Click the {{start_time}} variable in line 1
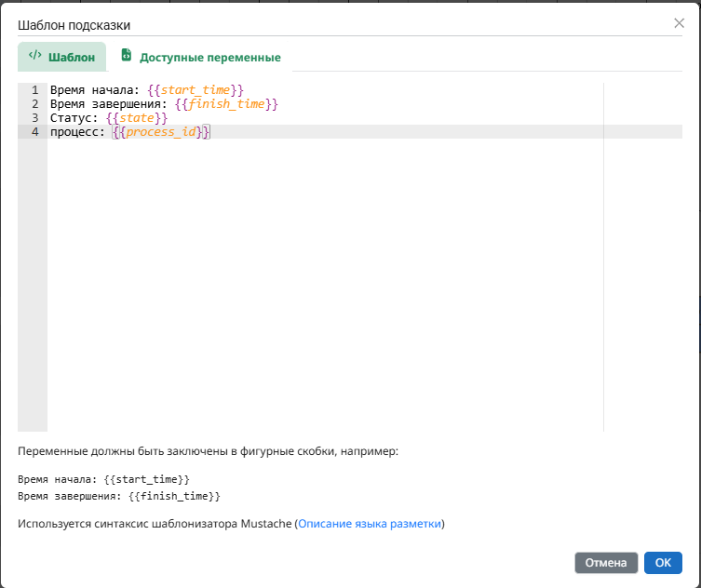Screen dimensions: 701x588 click(x=195, y=90)
